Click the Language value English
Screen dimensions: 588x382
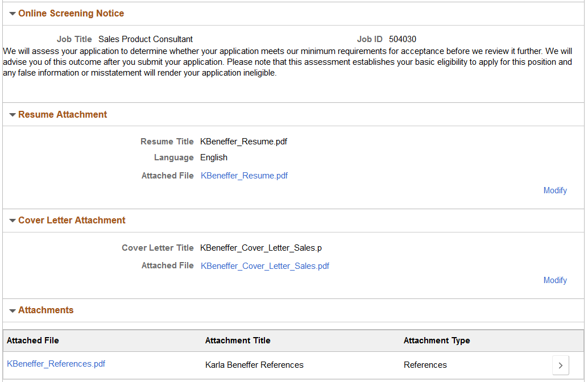(x=213, y=157)
